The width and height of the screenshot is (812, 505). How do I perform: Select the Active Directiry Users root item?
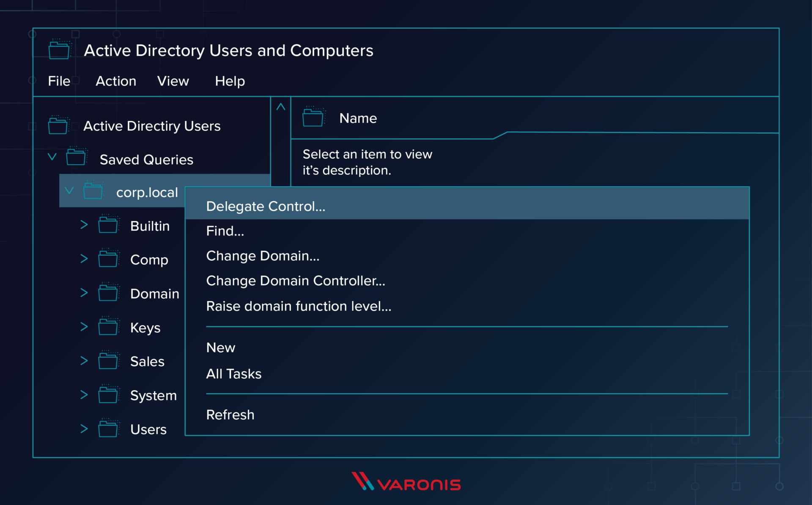coord(152,126)
